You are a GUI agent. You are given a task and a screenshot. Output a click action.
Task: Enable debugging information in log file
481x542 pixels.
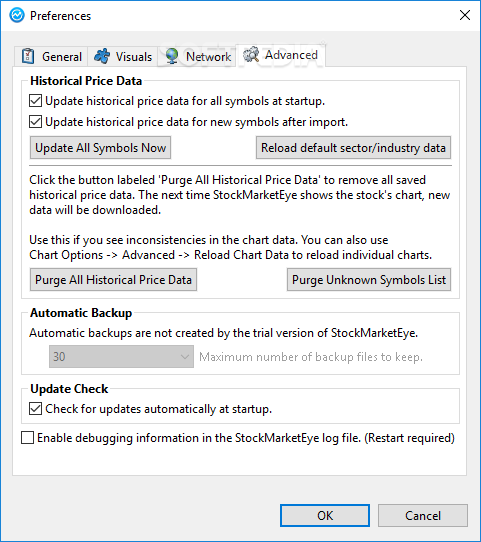(x=28, y=438)
